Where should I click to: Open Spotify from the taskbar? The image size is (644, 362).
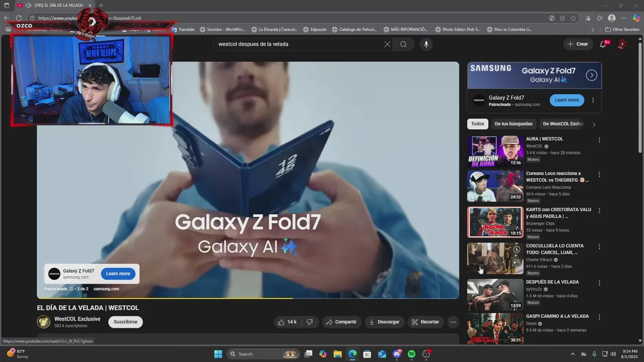click(412, 354)
